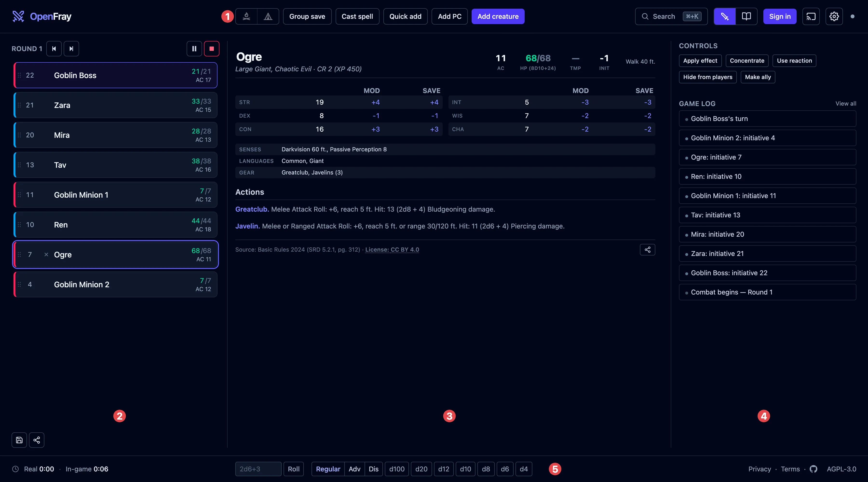The width and height of the screenshot is (868, 482).
Task: Open the Privacy link
Action: 759,469
